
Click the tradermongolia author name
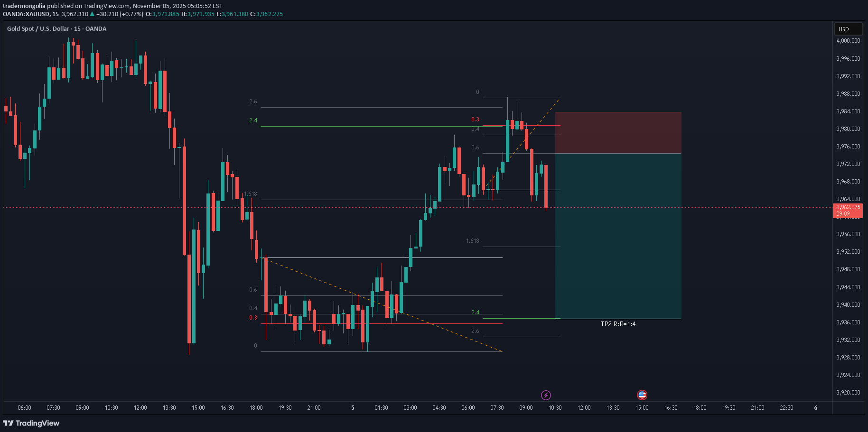[x=24, y=6]
